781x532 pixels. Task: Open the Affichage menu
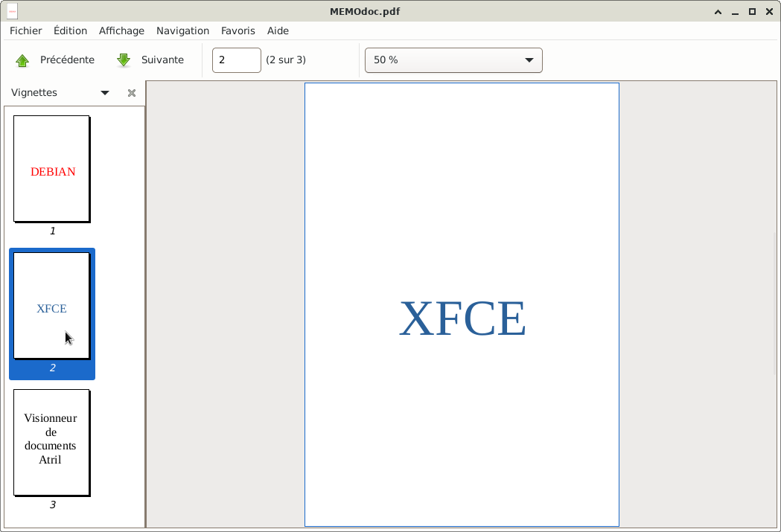[121, 31]
